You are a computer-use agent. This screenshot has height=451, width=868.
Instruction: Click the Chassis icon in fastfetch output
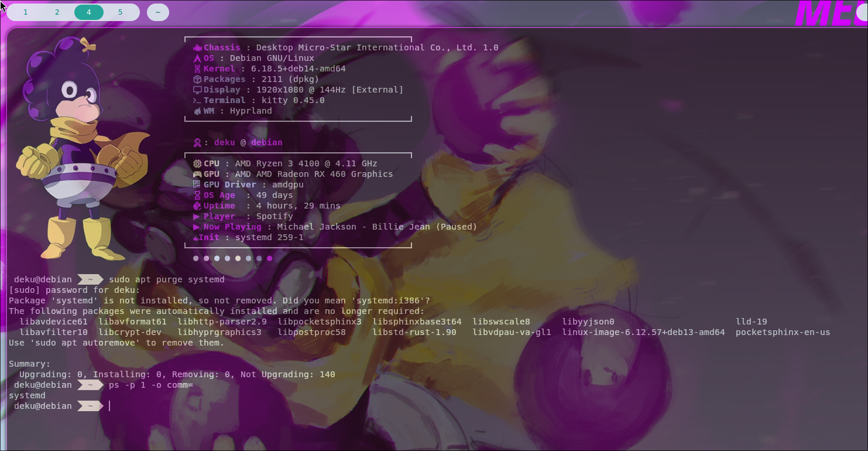click(197, 48)
